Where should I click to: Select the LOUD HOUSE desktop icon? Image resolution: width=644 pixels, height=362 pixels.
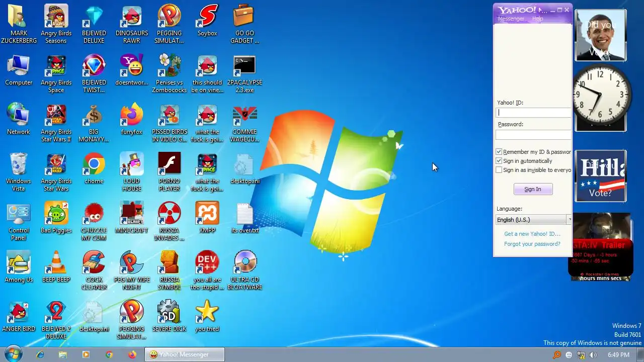pos(132,172)
